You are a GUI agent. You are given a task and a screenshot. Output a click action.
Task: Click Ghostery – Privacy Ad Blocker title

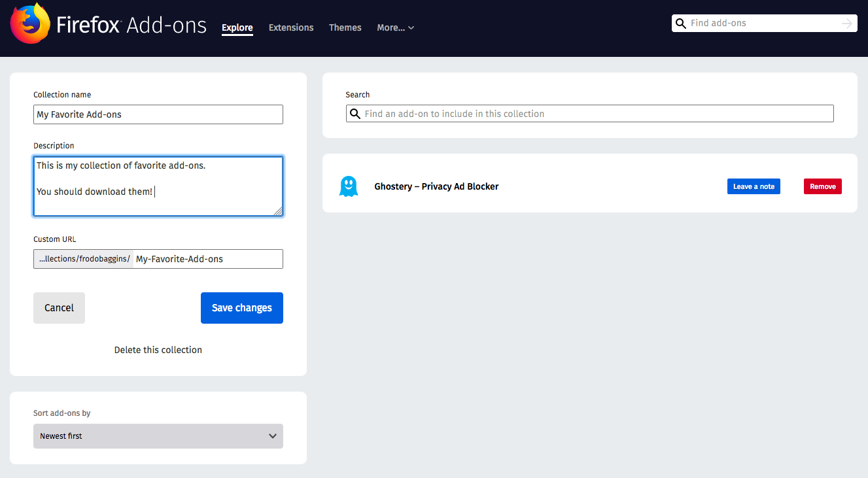(x=436, y=186)
